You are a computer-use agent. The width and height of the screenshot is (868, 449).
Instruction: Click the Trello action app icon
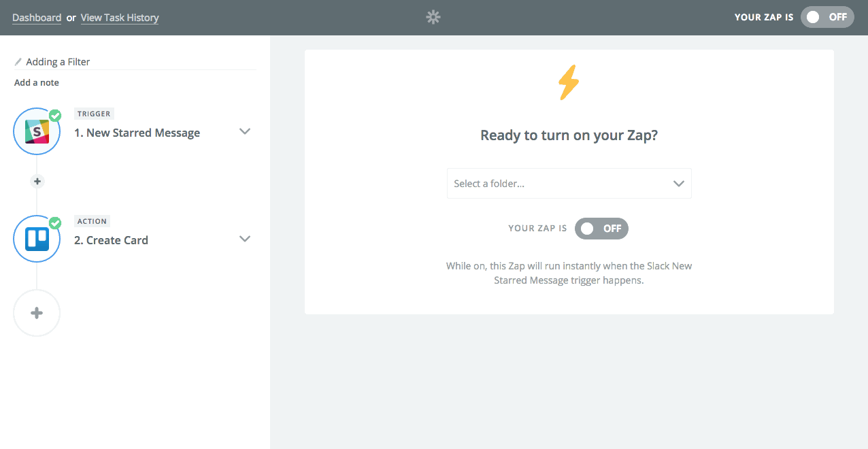click(37, 239)
